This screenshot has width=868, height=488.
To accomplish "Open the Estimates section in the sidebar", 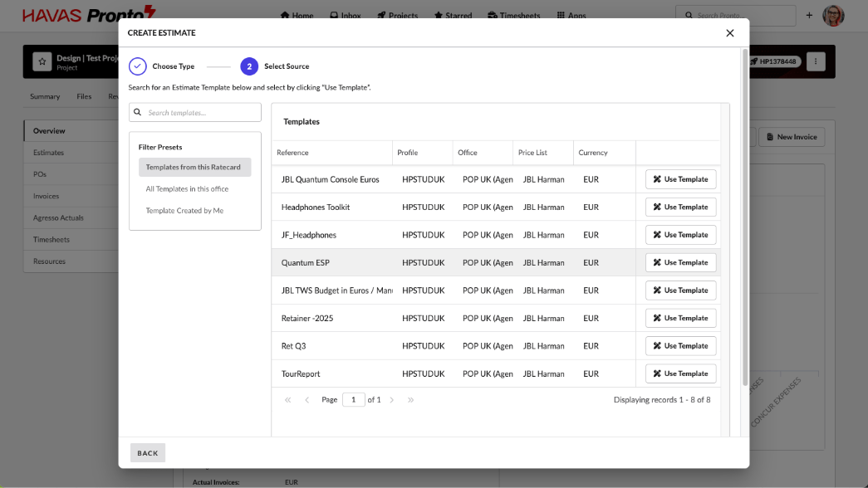I will pos(48,153).
